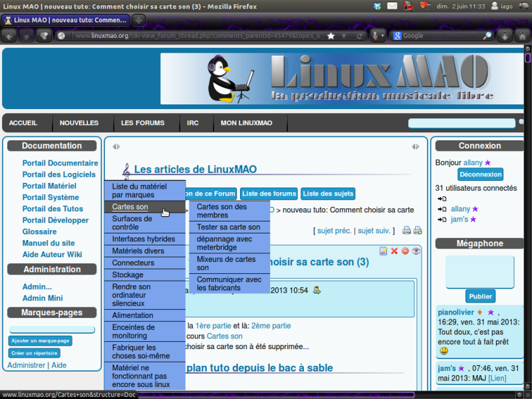Open a new tab with the plus button

138,20
